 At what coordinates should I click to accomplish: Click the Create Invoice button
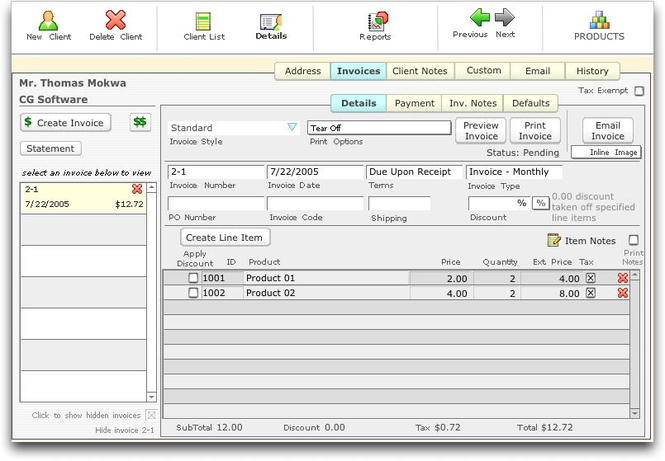coord(65,123)
